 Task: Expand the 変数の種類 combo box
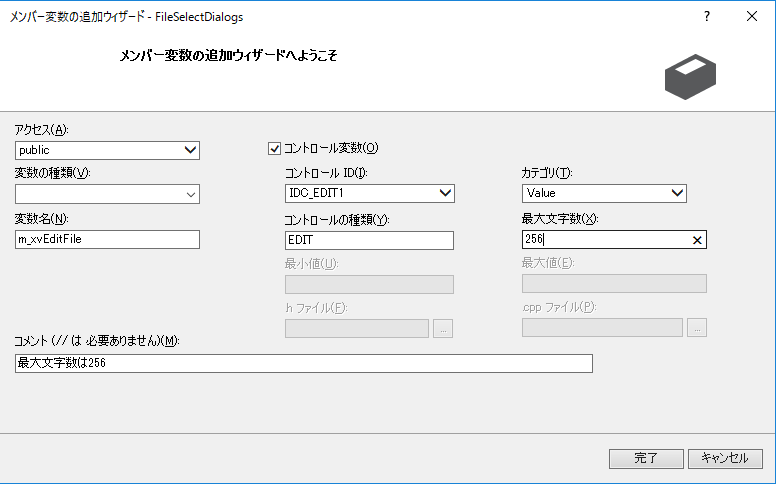(x=107, y=194)
